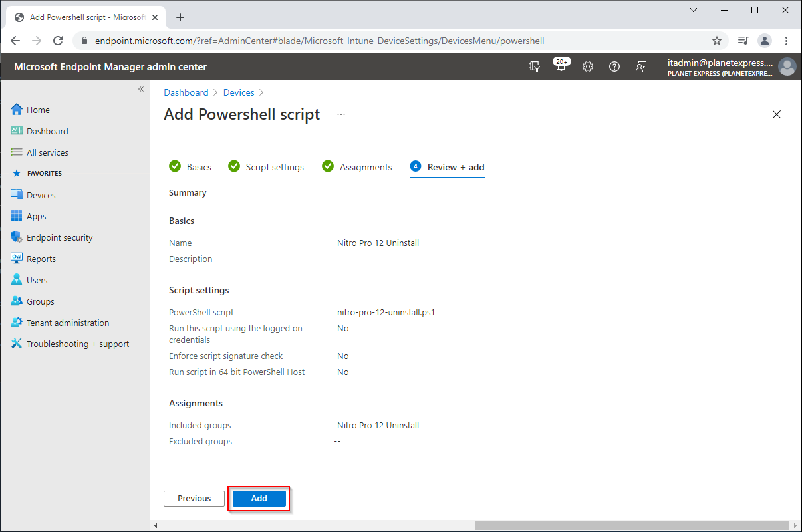Open the notifications bell showing 20+
The image size is (802, 532).
561,66
